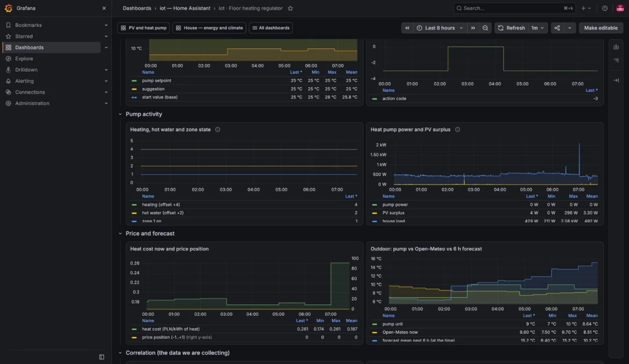
Task: Toggle the heat cost legend series
Action: (171, 329)
